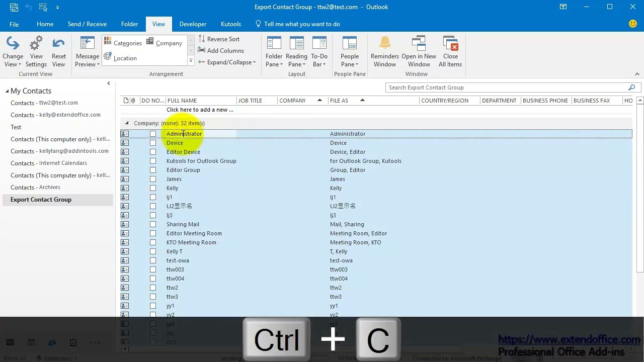Switch to the Folder tab

tap(129, 24)
